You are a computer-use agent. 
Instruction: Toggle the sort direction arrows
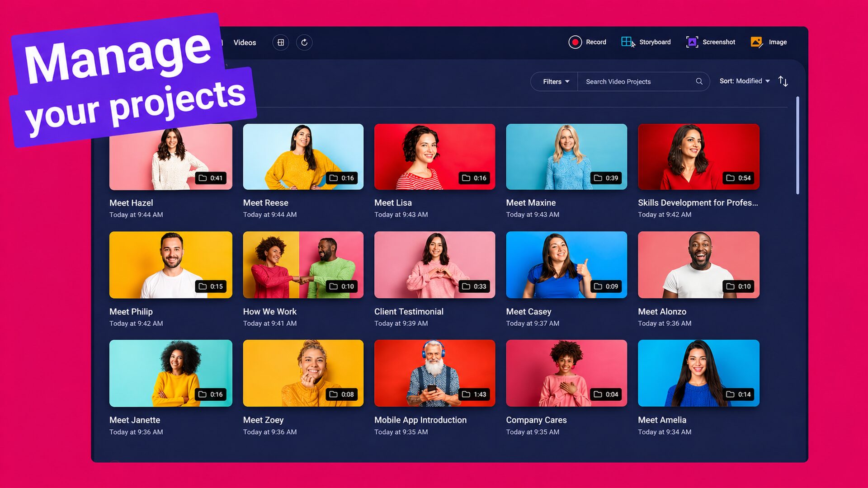783,81
